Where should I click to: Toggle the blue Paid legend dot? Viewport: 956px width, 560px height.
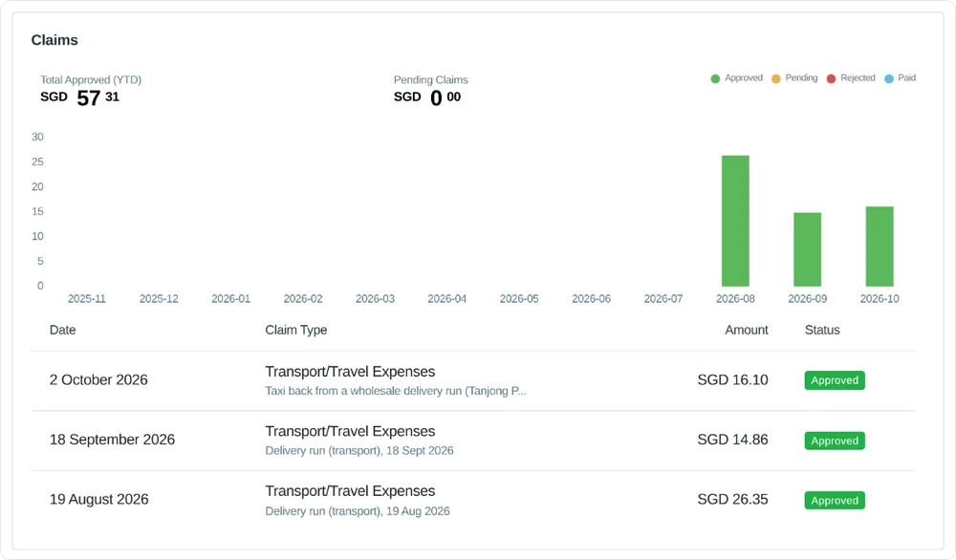(x=889, y=78)
